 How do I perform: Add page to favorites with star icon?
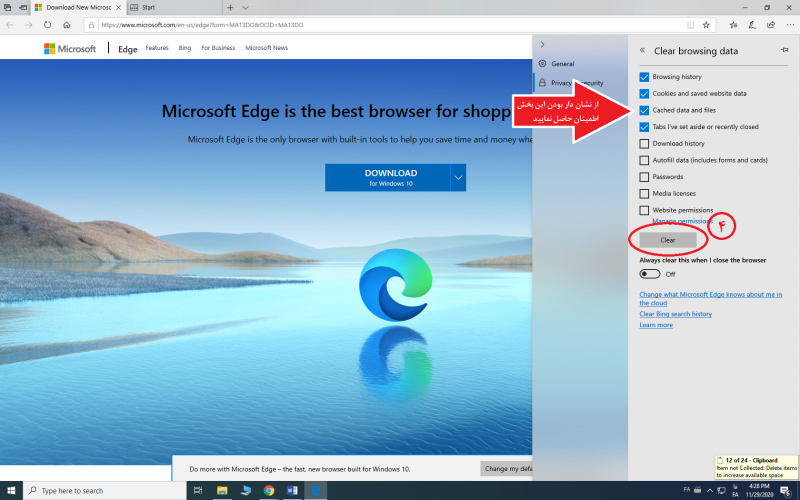[x=706, y=24]
